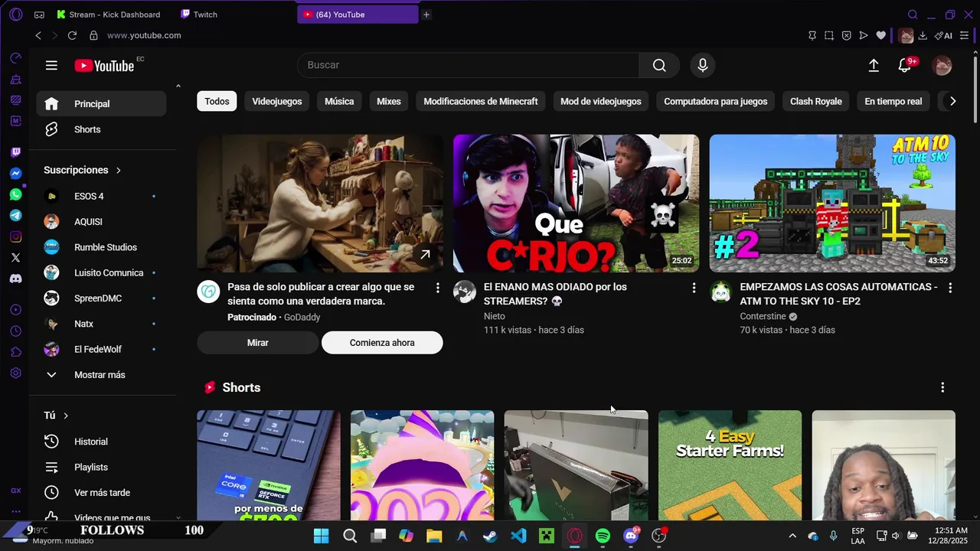Click the YouTube microphone voice search icon
980x551 pixels.
click(703, 66)
